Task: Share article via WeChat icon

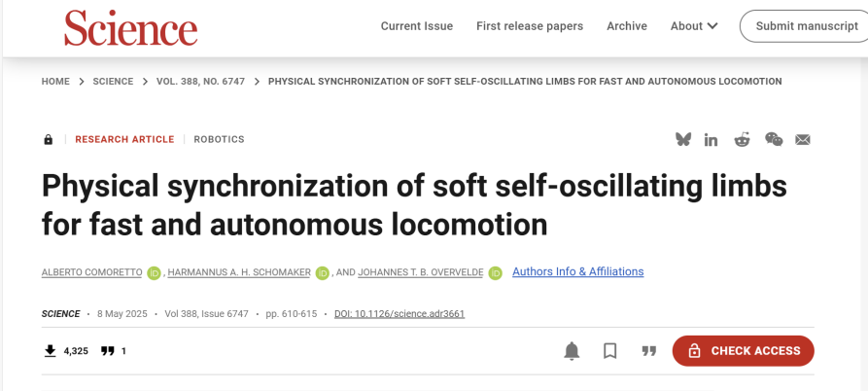Action: click(x=774, y=139)
